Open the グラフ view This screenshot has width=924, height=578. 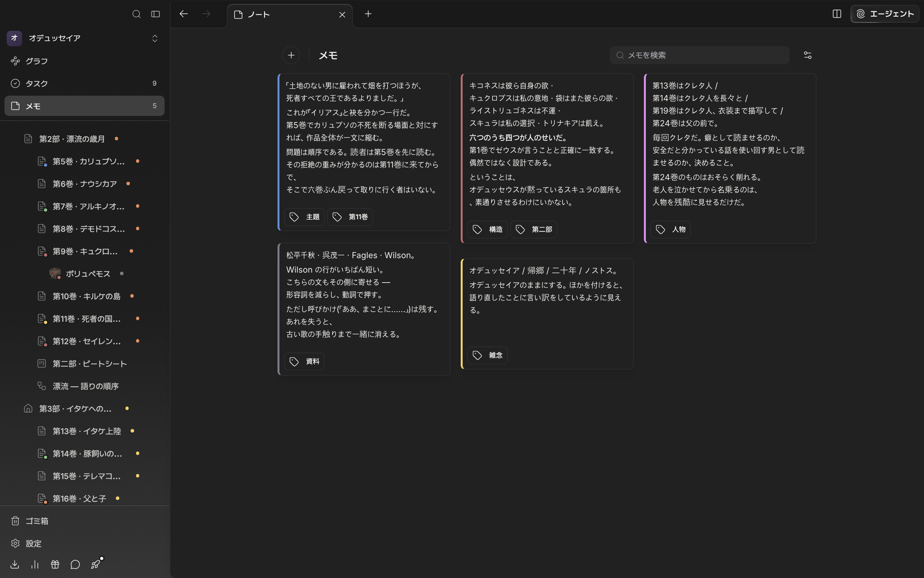point(84,61)
